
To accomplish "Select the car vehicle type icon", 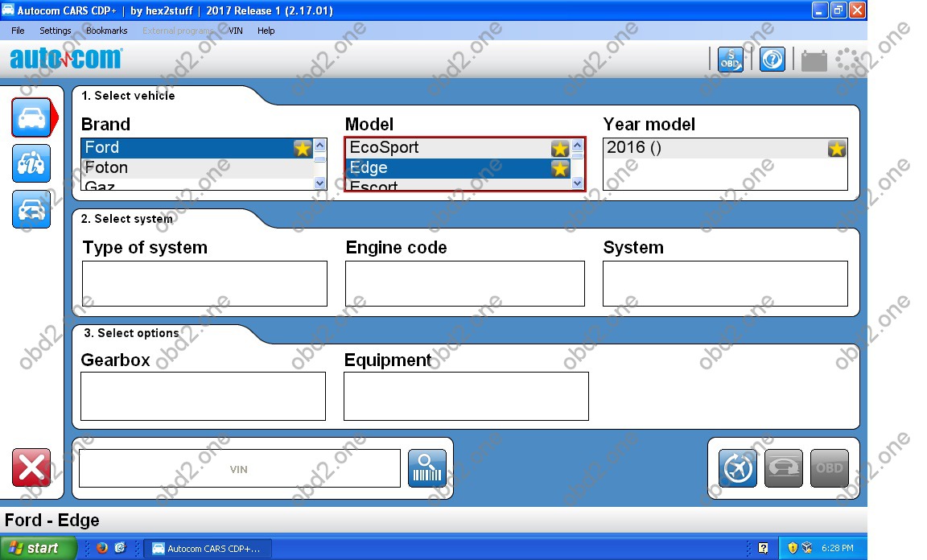I will click(x=31, y=117).
